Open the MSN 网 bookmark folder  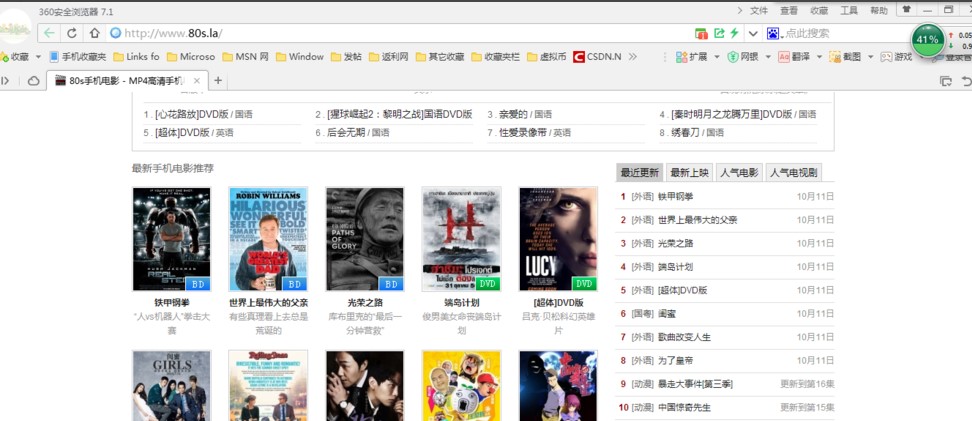[245, 56]
